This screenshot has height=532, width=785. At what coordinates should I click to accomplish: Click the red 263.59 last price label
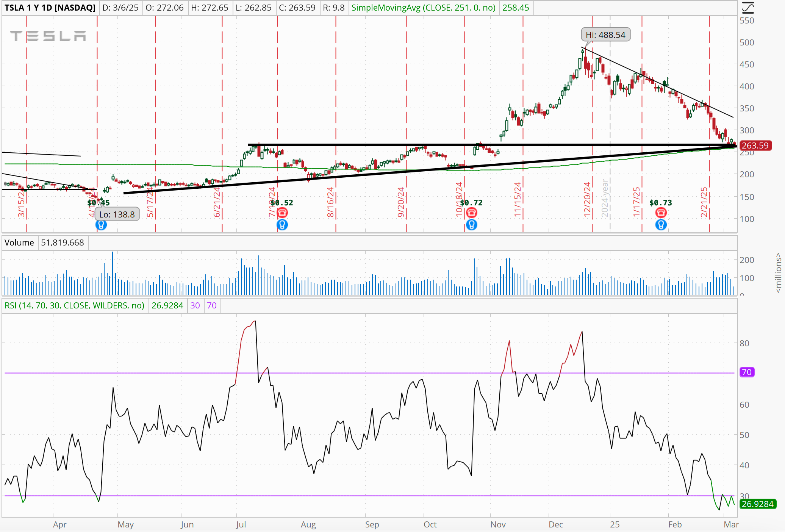click(x=755, y=146)
